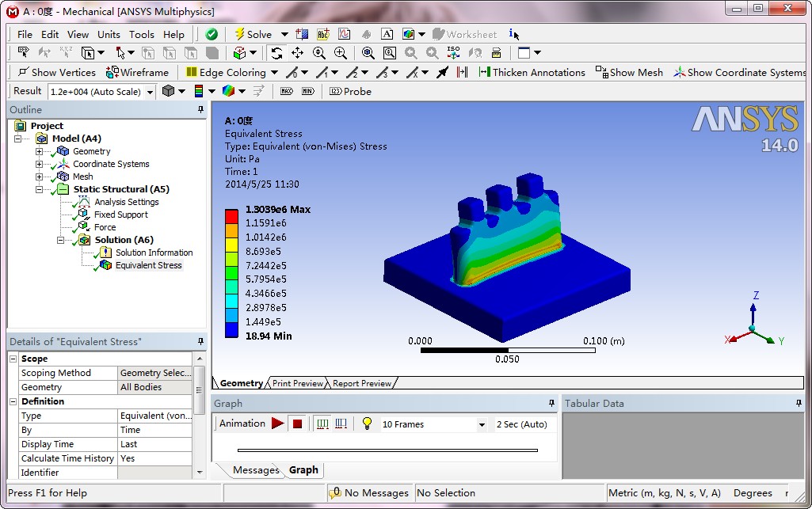Viewport: 812px width, 509px height.
Task: Click the red Max color legend band
Action: click(x=231, y=215)
